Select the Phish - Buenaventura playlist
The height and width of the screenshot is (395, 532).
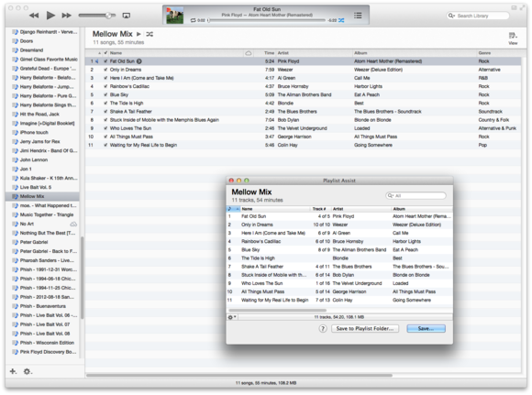click(42, 306)
